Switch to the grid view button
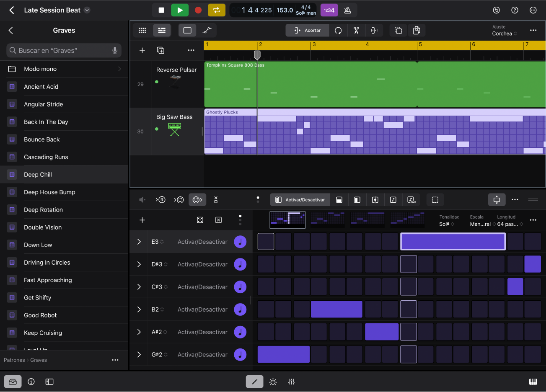 pos(142,30)
